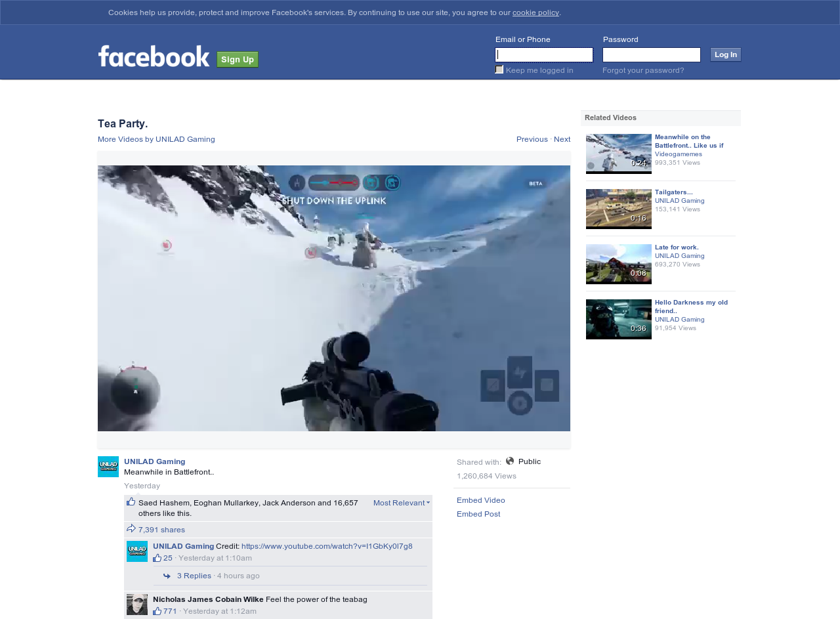840x619 pixels.
Task: Click the 153,141 Views text
Action: click(x=677, y=209)
